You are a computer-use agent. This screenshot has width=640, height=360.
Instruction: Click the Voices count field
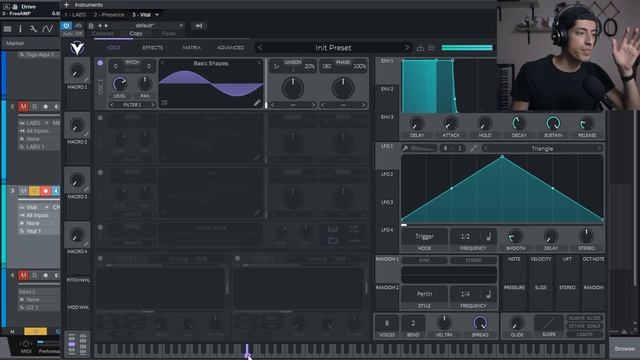click(x=387, y=323)
